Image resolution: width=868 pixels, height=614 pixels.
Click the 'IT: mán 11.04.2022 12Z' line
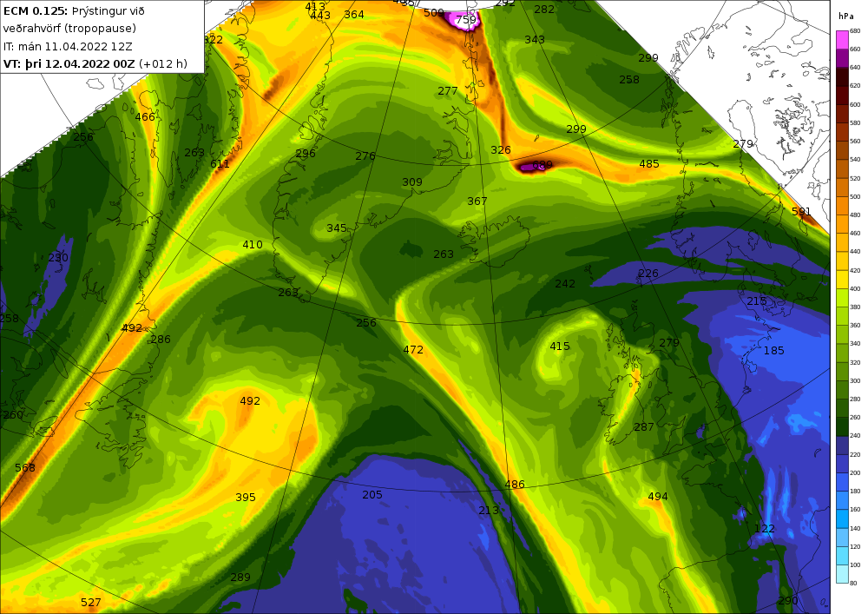click(68, 47)
